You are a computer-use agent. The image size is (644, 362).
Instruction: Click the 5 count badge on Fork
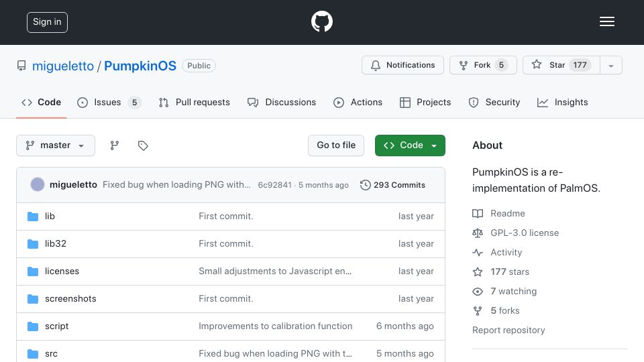(501, 65)
